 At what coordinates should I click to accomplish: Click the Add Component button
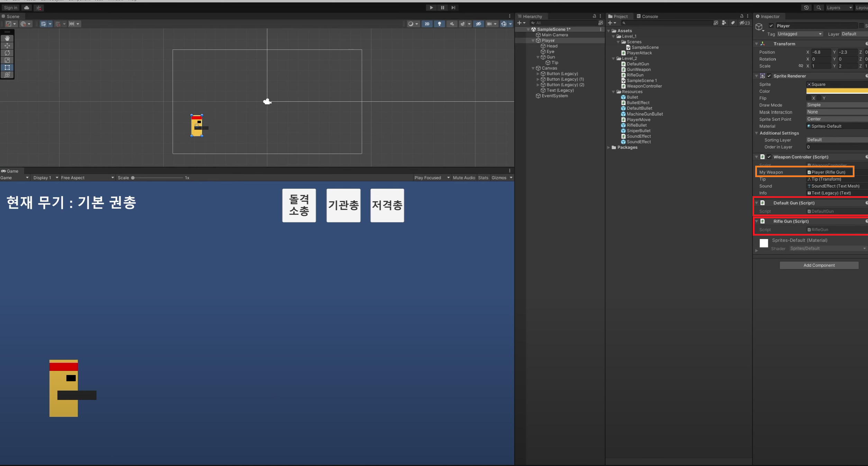pyautogui.click(x=819, y=265)
